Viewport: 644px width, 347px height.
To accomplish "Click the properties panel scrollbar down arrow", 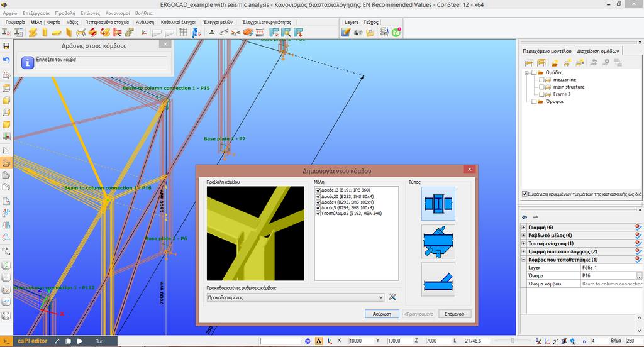I will coord(639,331).
